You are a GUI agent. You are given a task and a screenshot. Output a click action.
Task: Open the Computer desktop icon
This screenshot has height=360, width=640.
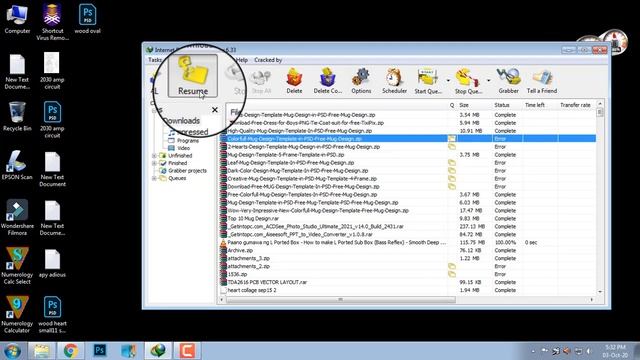pos(17,18)
